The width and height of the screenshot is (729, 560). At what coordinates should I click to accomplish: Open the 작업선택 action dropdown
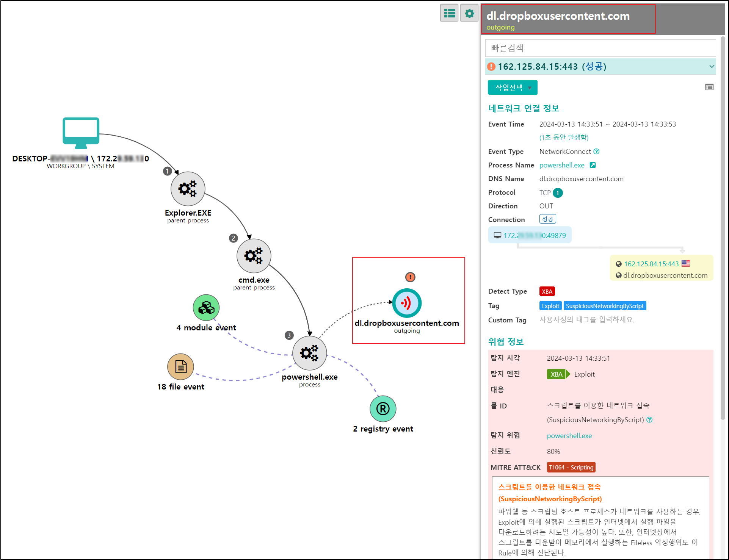tap(513, 88)
